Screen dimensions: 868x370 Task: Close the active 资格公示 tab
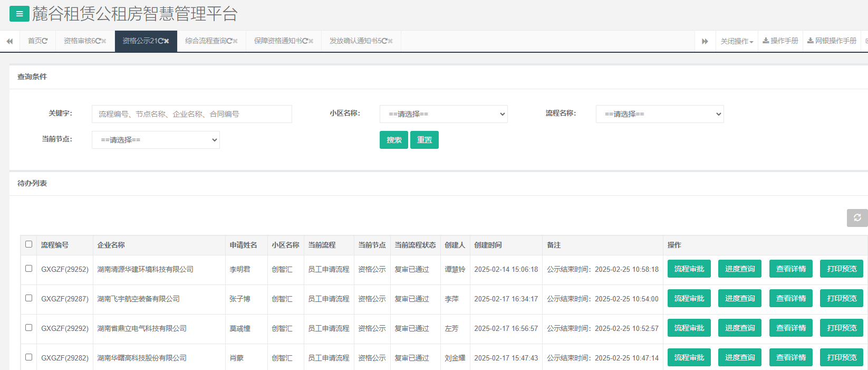point(167,41)
